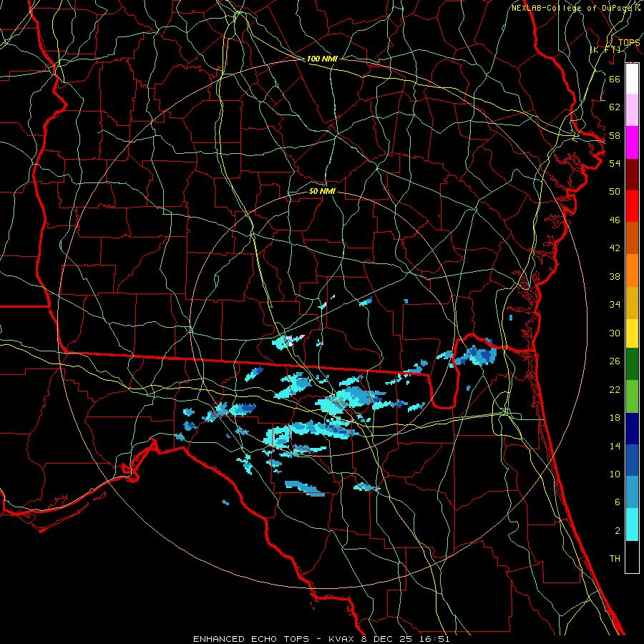
Task: Click the bright yellow legend swatch beside 30
Action: tap(632, 333)
